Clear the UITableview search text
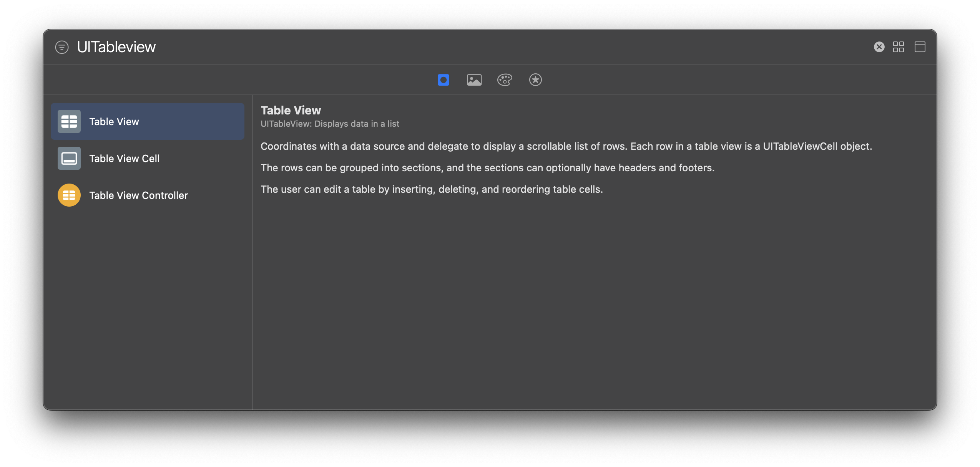 879,47
